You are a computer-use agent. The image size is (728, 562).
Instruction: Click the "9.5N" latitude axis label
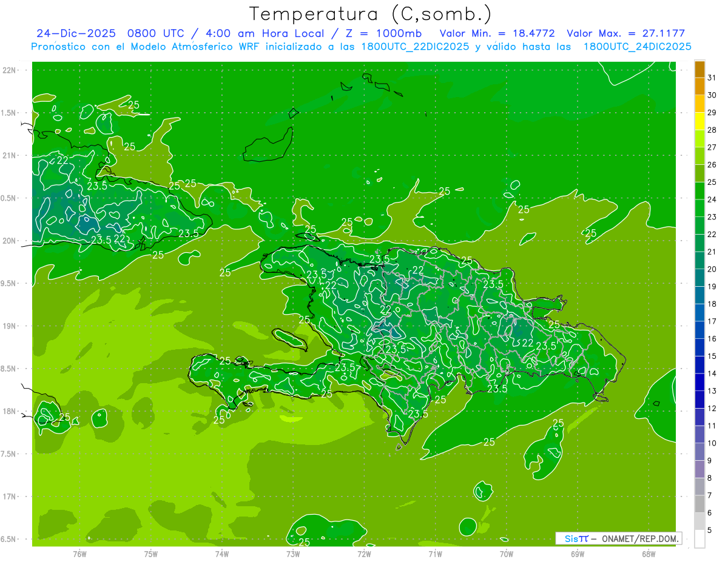[x=10, y=283]
